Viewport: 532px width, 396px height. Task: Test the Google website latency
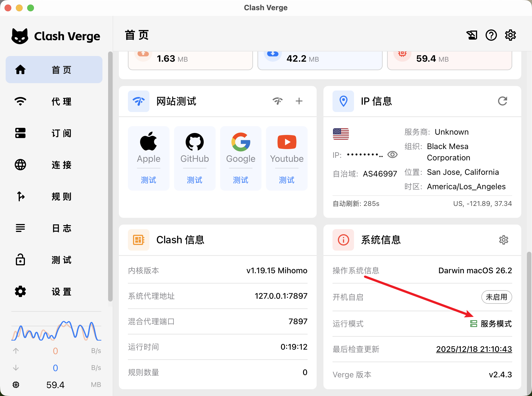(241, 180)
